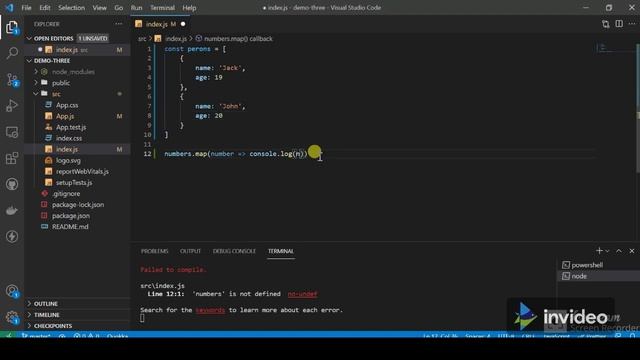Open the Source Control view icon
The width and height of the screenshot is (640, 360).
tap(12, 79)
